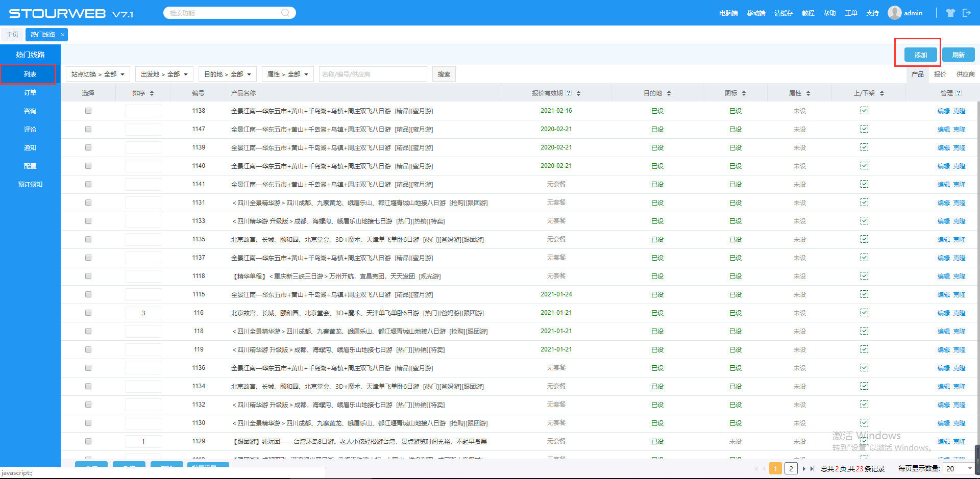Image resolution: width=980 pixels, height=479 pixels.
Task: Sort by the 排序 column arrows
Action: coord(152,93)
